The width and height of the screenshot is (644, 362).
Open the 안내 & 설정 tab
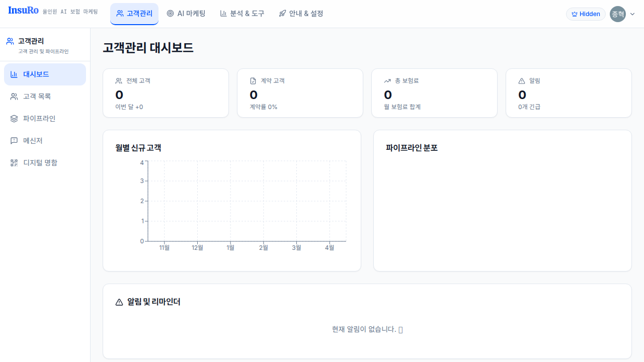pyautogui.click(x=301, y=14)
